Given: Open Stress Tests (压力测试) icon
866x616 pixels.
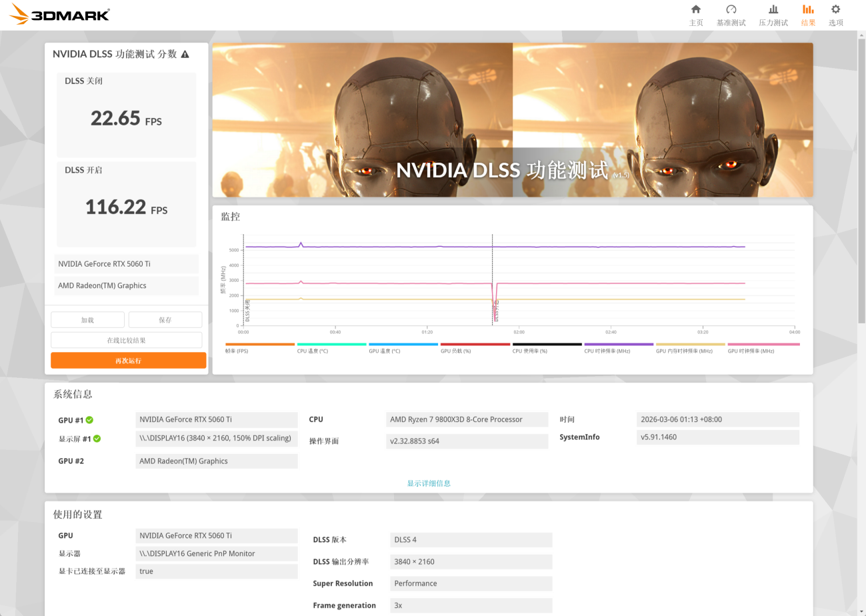Looking at the screenshot, I should 773,10.
